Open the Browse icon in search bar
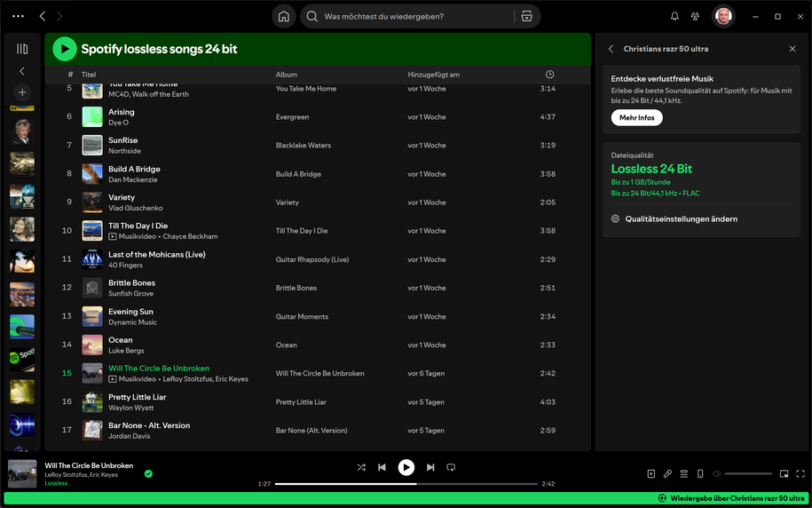This screenshot has width=812, height=508. (527, 16)
